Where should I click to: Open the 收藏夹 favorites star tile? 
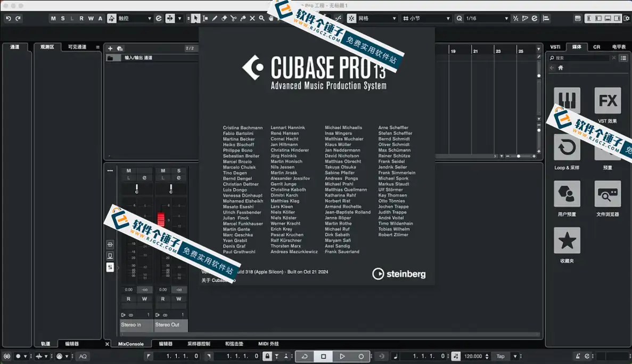coord(567,241)
